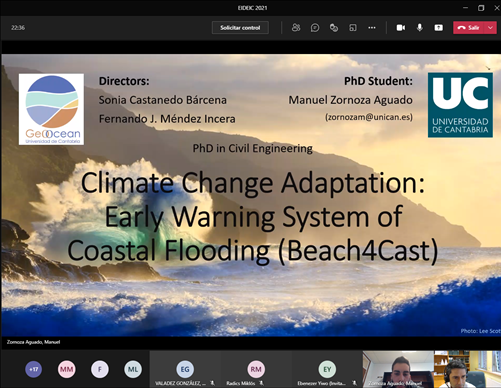Click the 22:36 meeting timer

click(x=18, y=28)
